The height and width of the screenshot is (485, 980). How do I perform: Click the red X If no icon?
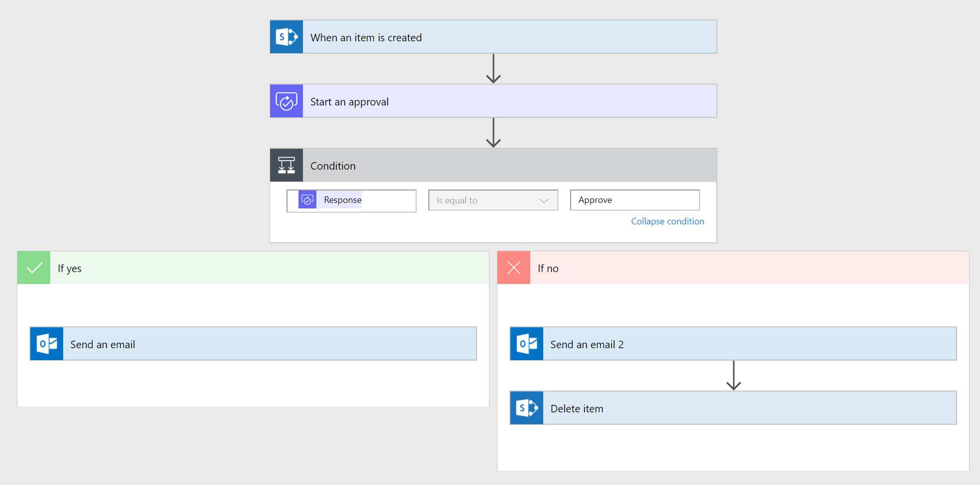(x=514, y=268)
